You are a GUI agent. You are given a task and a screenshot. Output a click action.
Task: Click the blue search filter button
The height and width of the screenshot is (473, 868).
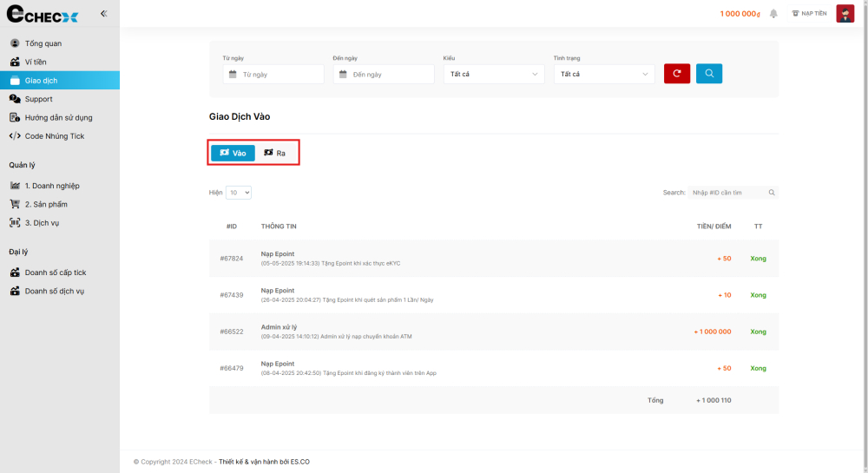click(x=709, y=74)
